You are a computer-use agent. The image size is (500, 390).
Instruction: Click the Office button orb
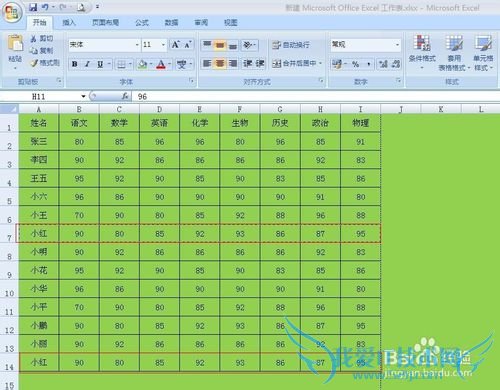pyautogui.click(x=12, y=12)
